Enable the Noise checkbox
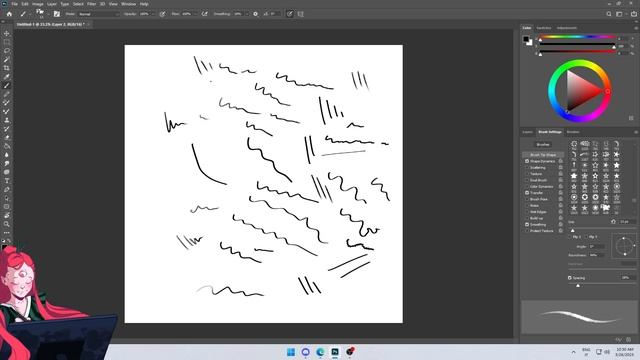This screenshot has width=640, height=360. coord(527,205)
